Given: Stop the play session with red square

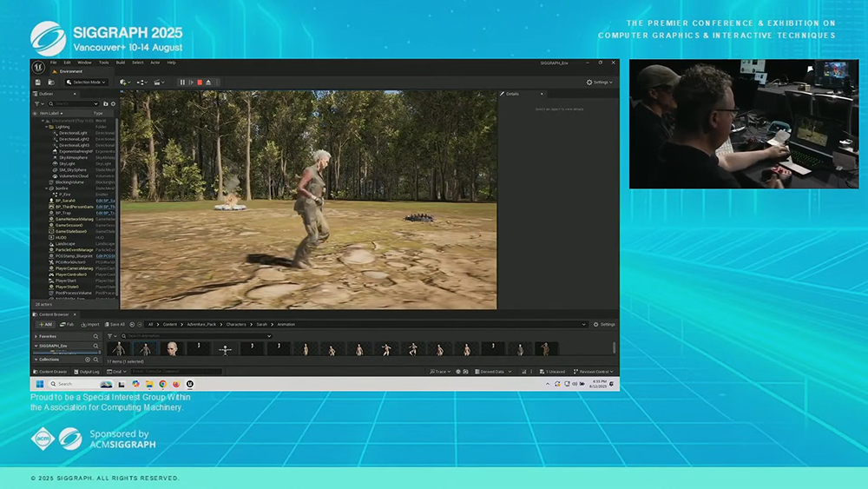Looking at the screenshot, I should (200, 82).
